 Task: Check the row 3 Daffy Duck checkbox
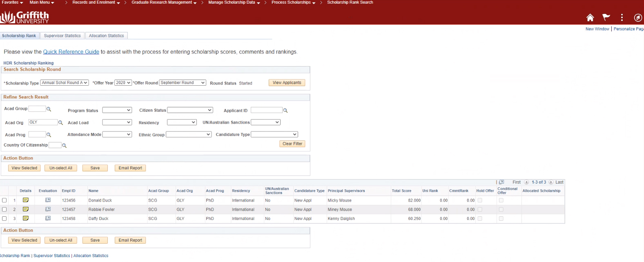[4, 218]
